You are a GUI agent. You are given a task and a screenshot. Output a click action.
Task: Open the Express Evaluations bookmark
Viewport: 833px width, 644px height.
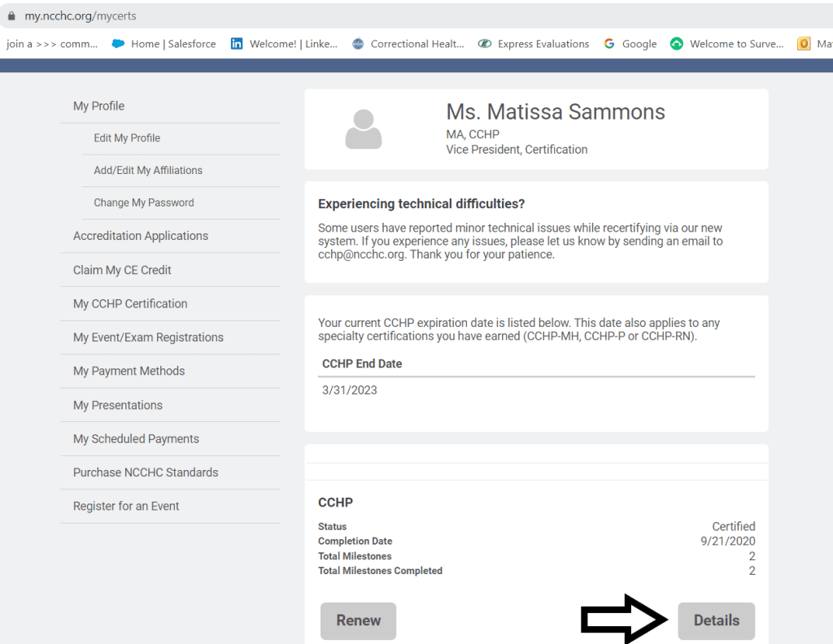[x=543, y=44]
